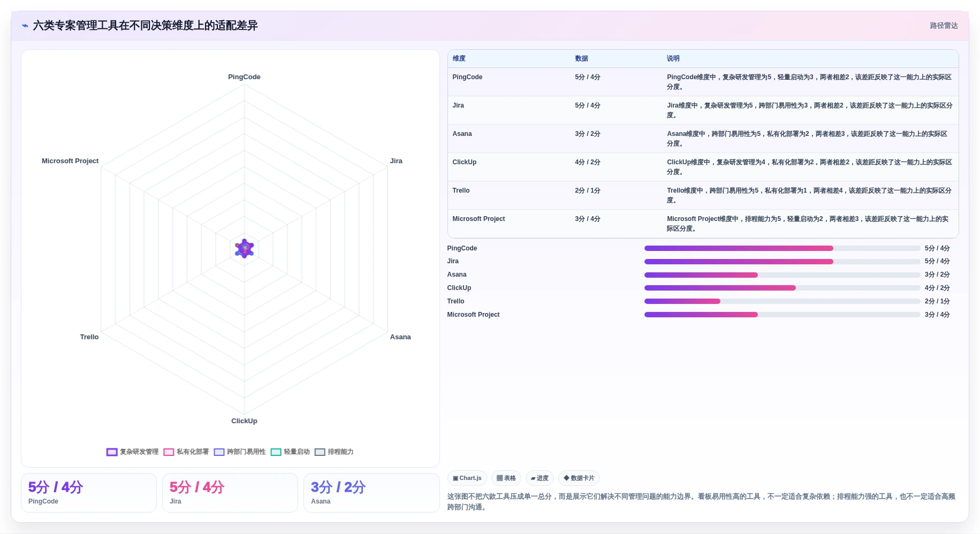Viewport: 980px width, 534px height.
Task: Click the Microsoft Project radar axis label
Action: tap(70, 161)
